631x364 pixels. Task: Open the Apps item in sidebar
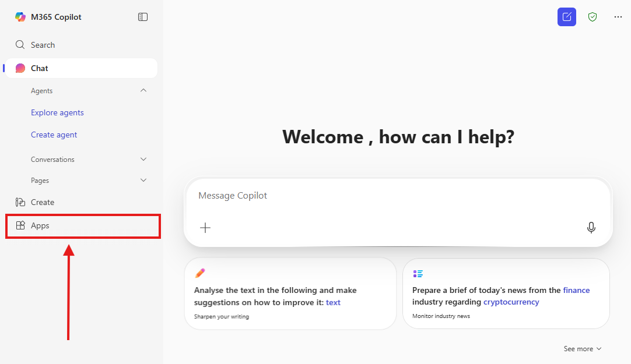tap(40, 225)
